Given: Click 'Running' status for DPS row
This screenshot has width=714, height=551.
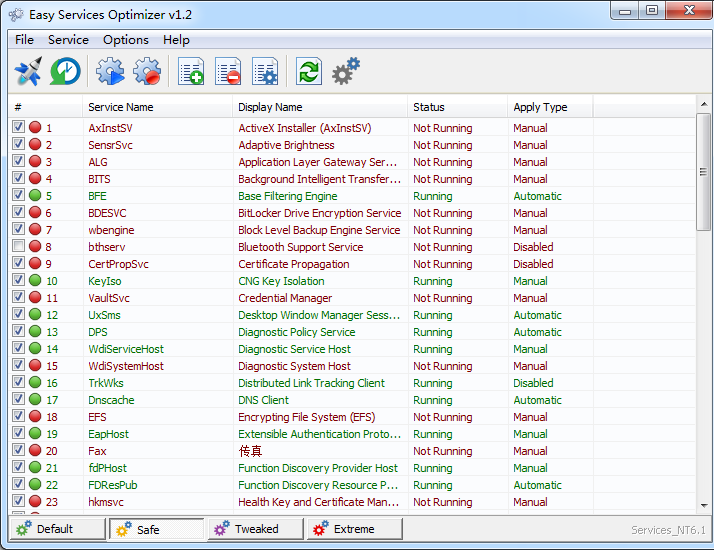Looking at the screenshot, I should (x=433, y=332).
